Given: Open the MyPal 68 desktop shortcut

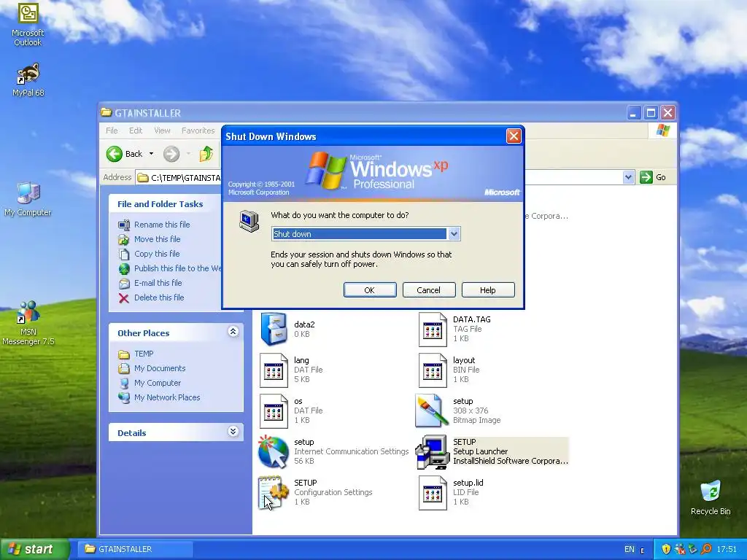Looking at the screenshot, I should 28,74.
